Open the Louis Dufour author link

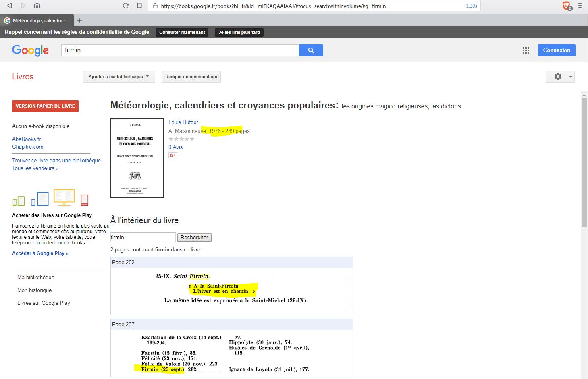[x=183, y=122]
